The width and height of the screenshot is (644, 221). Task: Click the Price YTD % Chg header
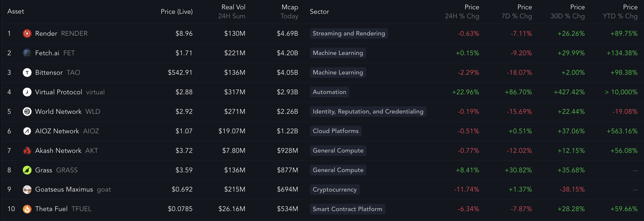[620, 11]
